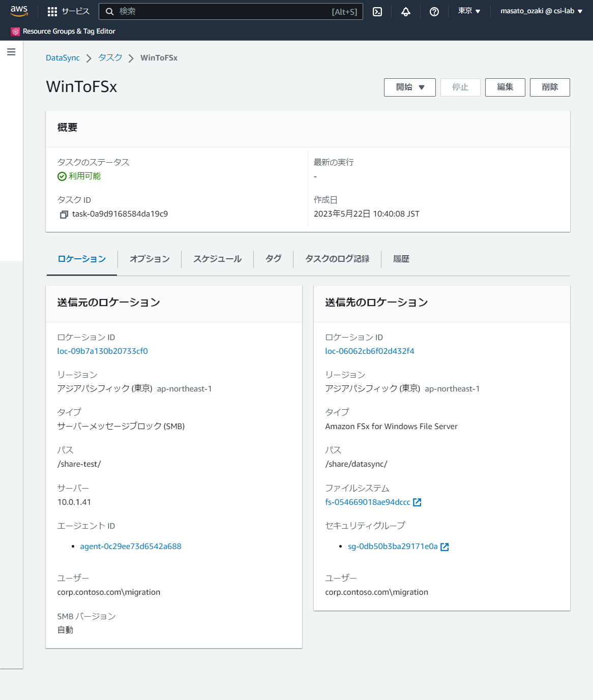The image size is (593, 700).
Task: Open Resource Groups & Tag Editor shortcut
Action: point(64,32)
